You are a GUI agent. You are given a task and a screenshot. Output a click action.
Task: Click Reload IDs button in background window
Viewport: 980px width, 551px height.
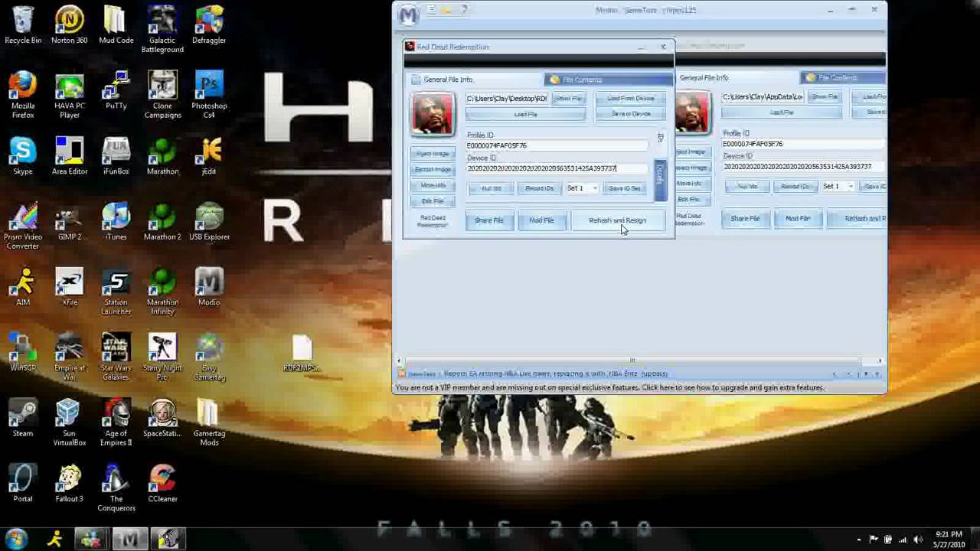coord(795,187)
